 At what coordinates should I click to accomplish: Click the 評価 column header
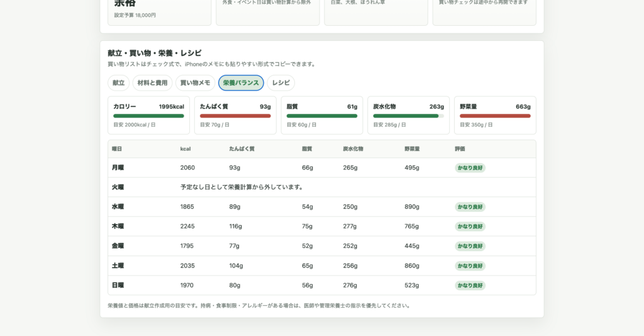pos(460,149)
